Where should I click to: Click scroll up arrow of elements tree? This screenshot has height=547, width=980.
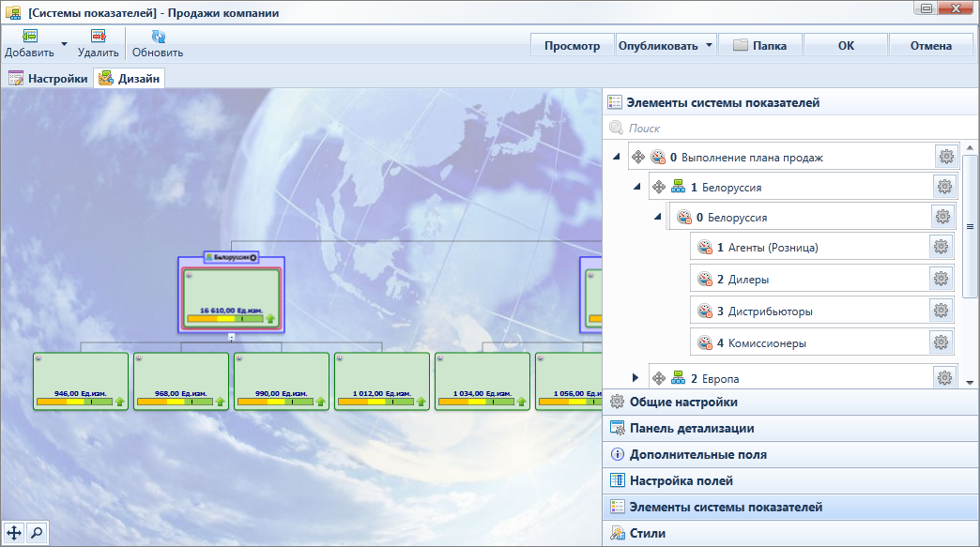point(970,148)
